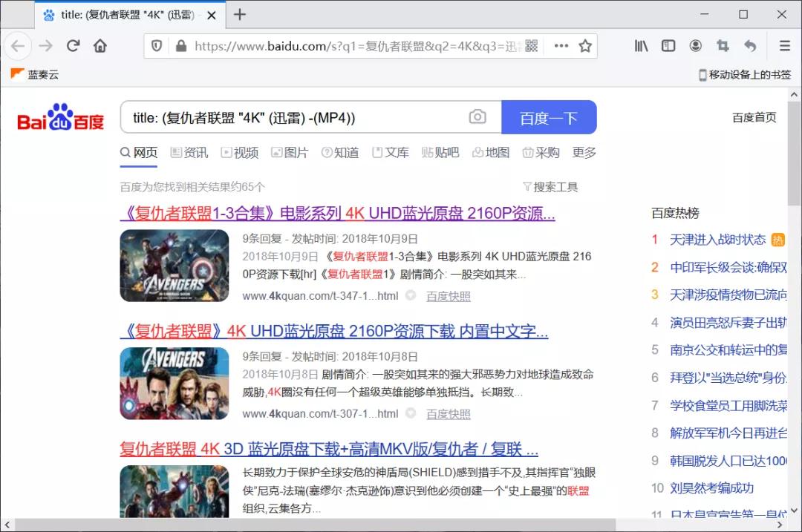
Task: Expand the 搜索工具 filter options
Action: [x=550, y=187]
